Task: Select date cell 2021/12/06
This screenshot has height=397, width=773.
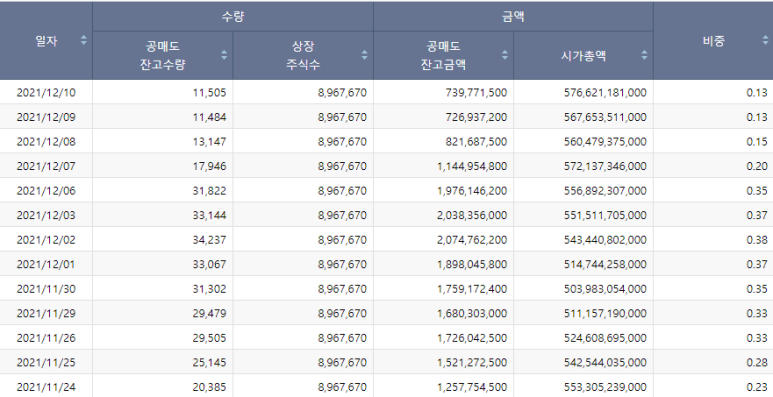Action: click(46, 190)
